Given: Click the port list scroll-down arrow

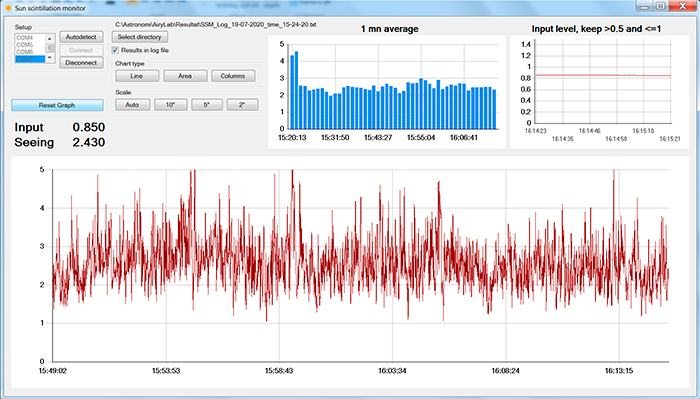Looking at the screenshot, I should (50, 58).
